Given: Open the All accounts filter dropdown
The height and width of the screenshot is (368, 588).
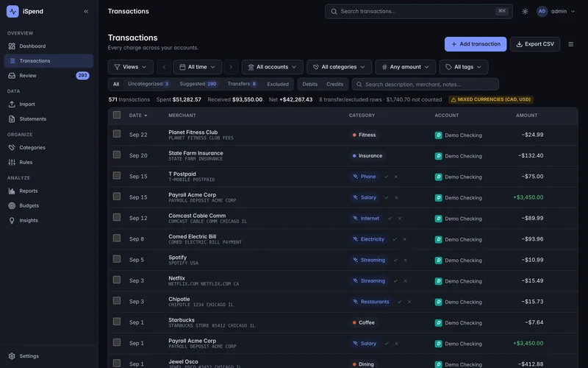Looking at the screenshot, I should [272, 67].
